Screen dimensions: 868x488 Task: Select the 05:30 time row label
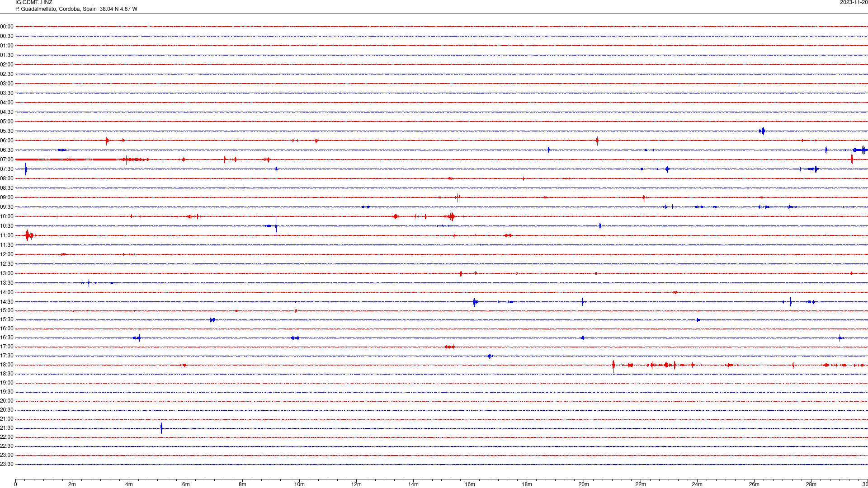point(7,131)
